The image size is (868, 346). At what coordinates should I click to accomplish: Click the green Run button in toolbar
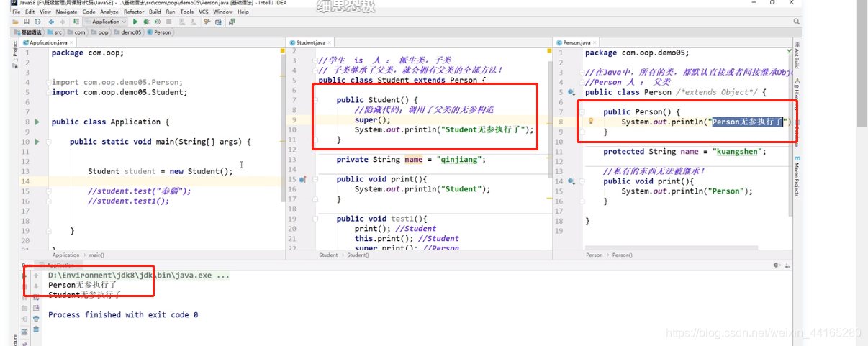135,22
